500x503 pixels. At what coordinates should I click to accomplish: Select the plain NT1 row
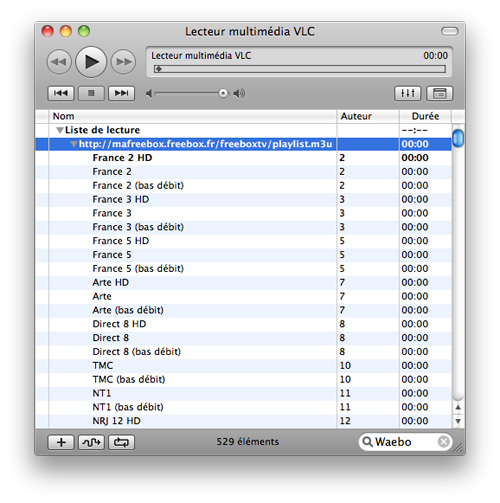tap(243, 393)
